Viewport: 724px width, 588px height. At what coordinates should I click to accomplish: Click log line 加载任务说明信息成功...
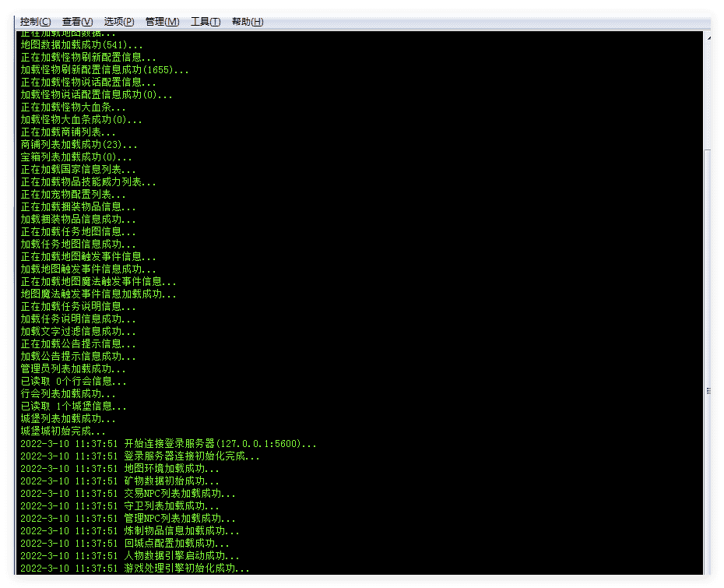(x=78, y=319)
